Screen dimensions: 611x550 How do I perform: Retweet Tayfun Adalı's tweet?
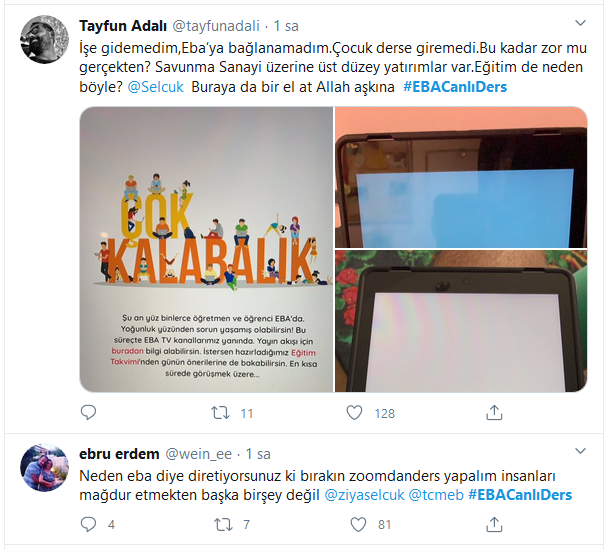coord(220,412)
